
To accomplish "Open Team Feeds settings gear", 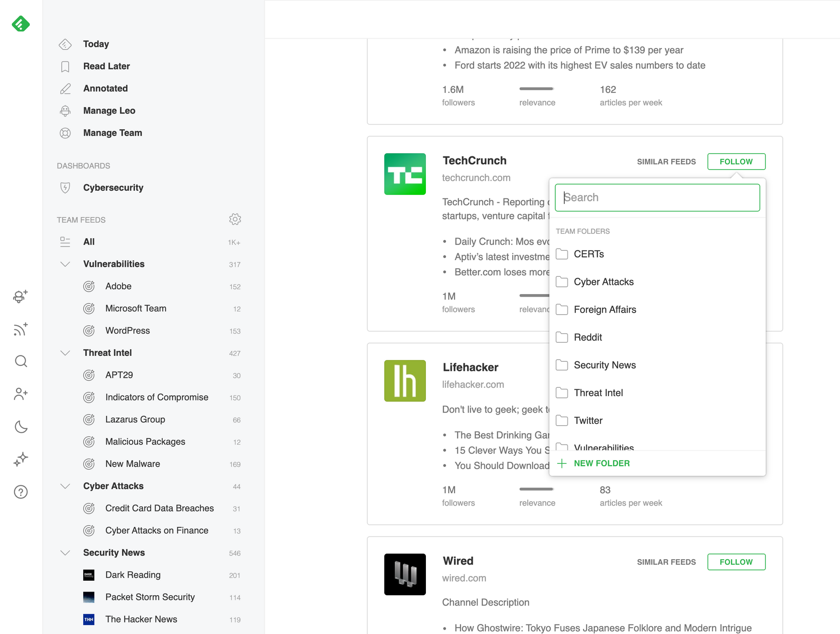I will [x=236, y=219].
